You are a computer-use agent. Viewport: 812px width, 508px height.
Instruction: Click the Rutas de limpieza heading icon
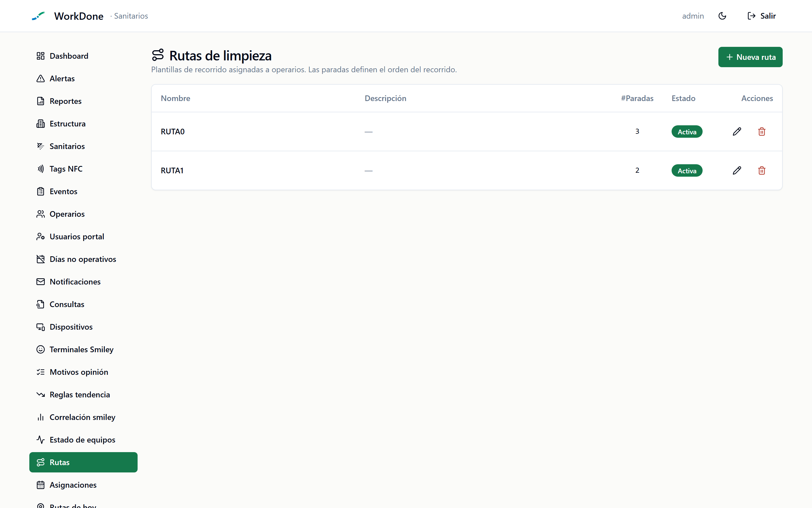point(158,55)
